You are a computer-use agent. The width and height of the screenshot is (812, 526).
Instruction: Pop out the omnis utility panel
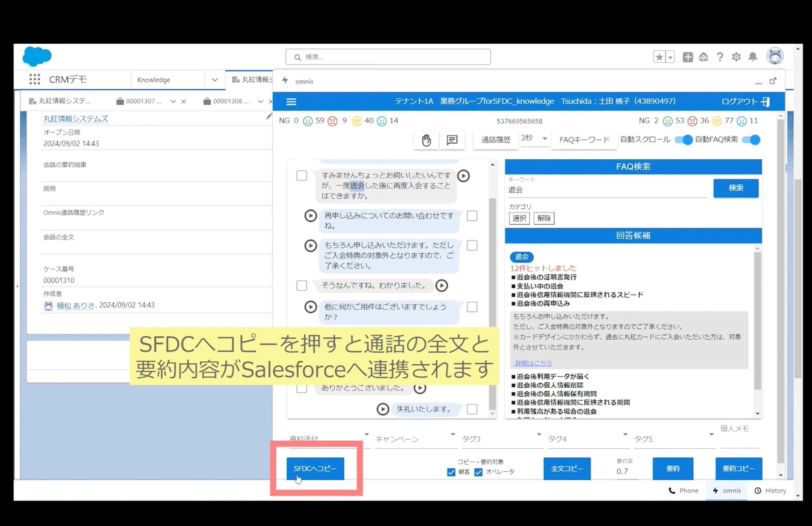(773, 81)
